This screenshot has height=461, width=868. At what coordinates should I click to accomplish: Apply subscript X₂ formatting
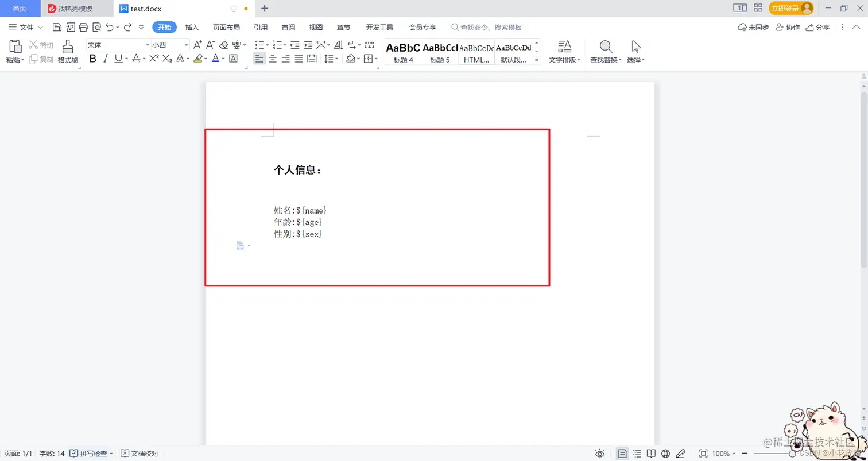pos(167,59)
